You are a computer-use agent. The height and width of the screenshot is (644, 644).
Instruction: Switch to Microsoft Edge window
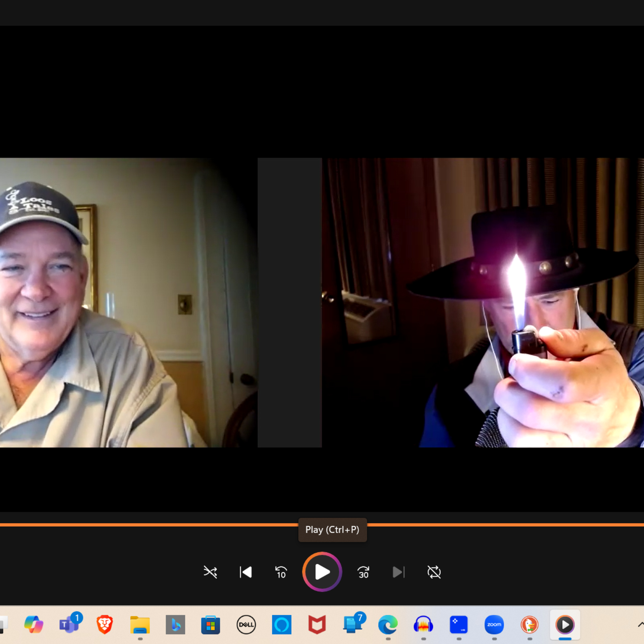[388, 624]
